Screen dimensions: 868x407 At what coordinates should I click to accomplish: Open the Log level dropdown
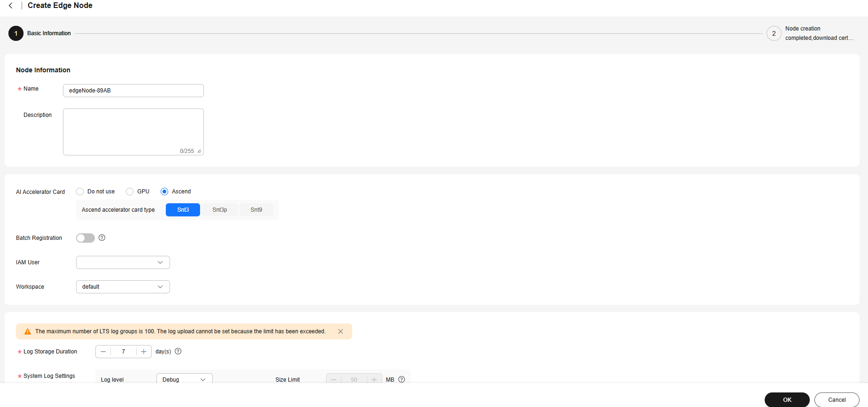[x=184, y=379]
